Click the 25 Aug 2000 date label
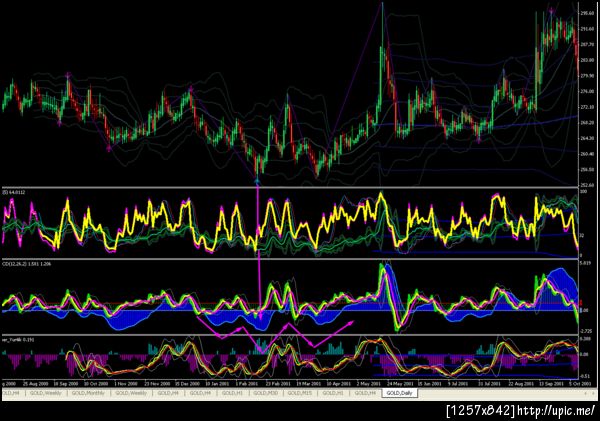The height and width of the screenshot is (421, 600). click(36, 383)
